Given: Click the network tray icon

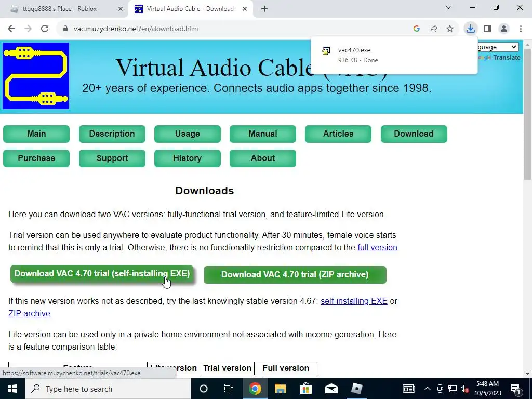Looking at the screenshot, I should click(x=453, y=389).
